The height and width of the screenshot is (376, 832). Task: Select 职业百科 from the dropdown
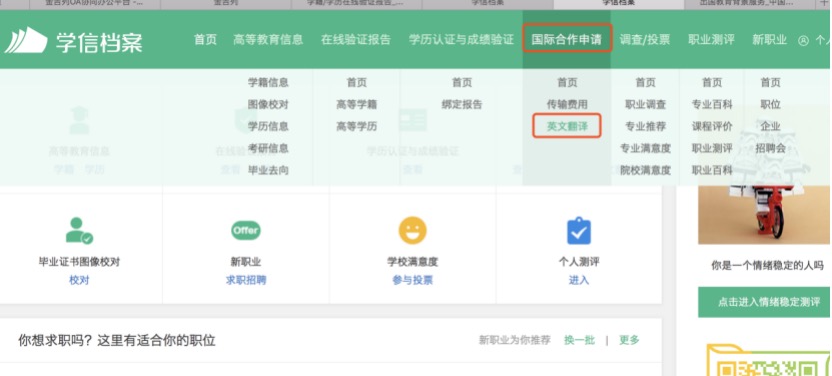tap(712, 170)
